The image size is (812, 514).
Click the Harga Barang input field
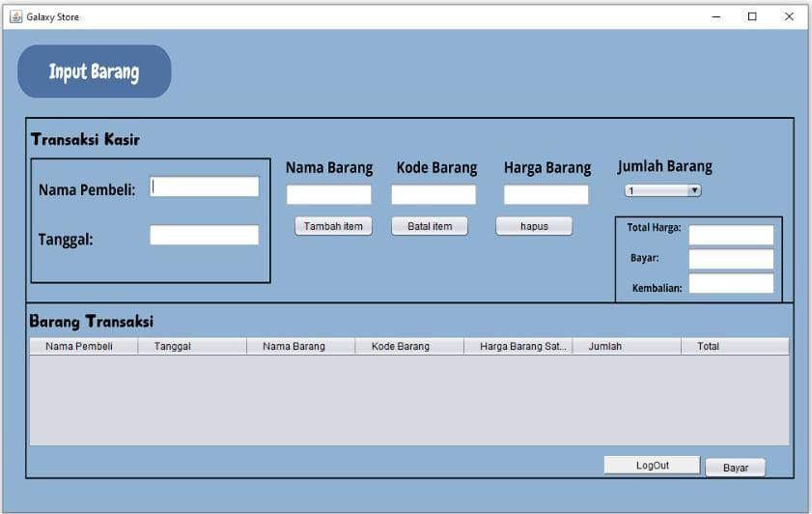pyautogui.click(x=546, y=195)
